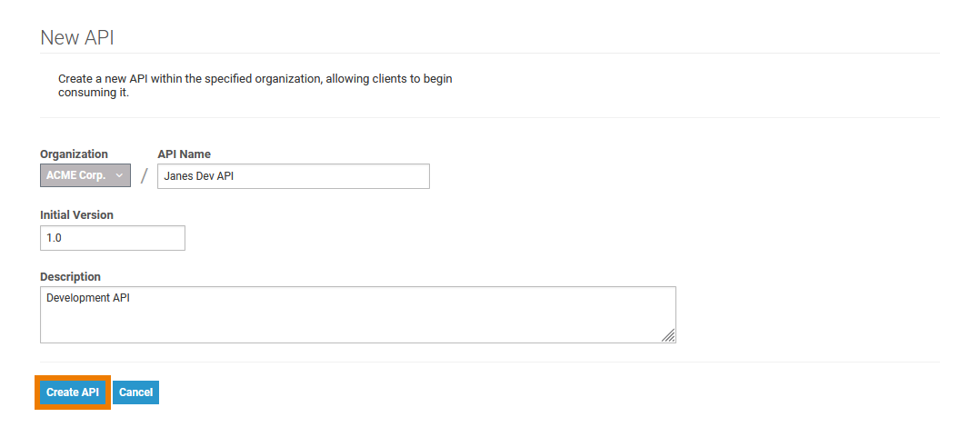Click the Initial Version label
980x427 pixels.
point(76,215)
